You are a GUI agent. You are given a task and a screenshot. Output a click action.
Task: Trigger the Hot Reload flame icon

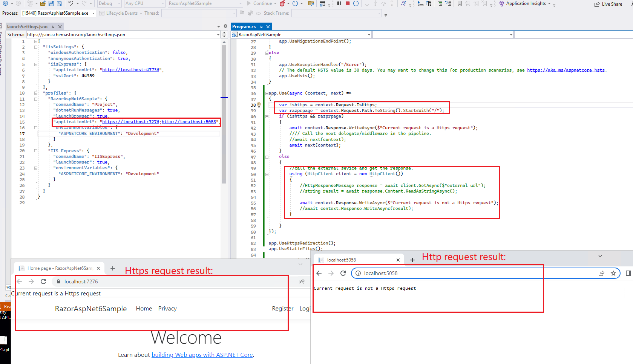283,4
